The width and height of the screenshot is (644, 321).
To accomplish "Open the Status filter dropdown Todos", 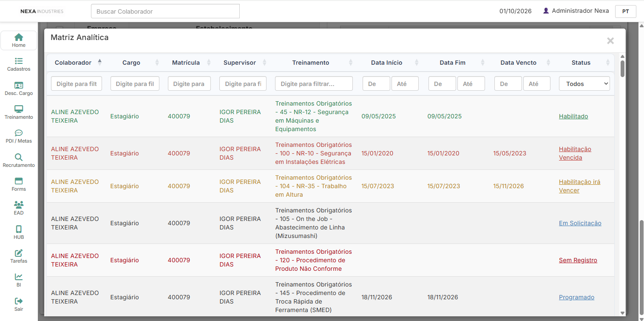I will (x=584, y=84).
